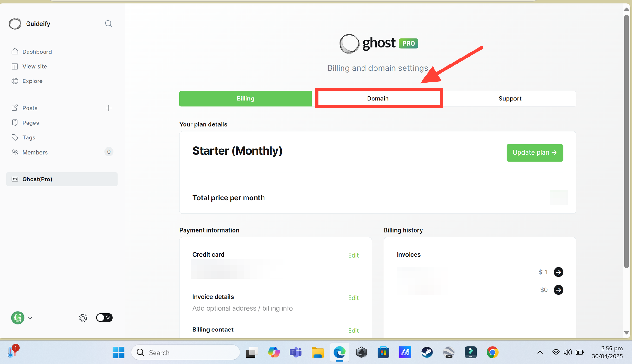Create new post with the plus icon
Viewport: 632px width, 364px height.
pyautogui.click(x=109, y=108)
